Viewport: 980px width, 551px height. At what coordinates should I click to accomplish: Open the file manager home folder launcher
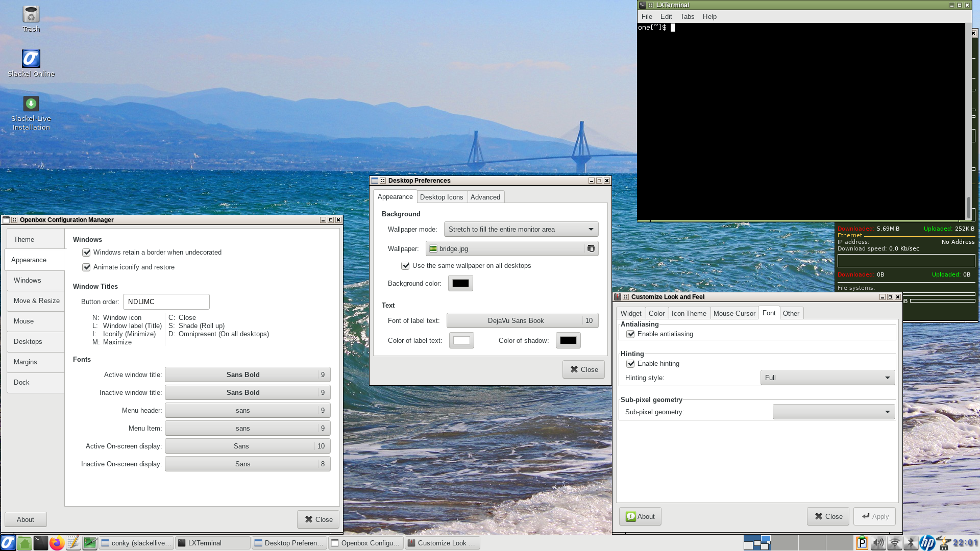[x=24, y=543]
